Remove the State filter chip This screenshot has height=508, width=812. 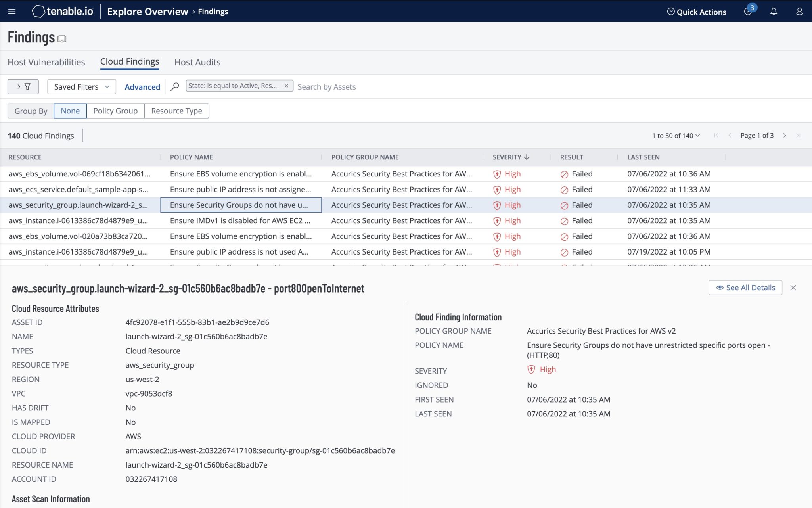pos(286,86)
